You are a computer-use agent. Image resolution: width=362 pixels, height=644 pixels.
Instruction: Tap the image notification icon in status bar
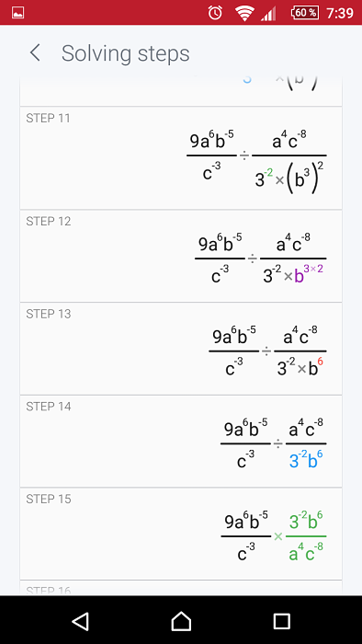tap(17, 13)
